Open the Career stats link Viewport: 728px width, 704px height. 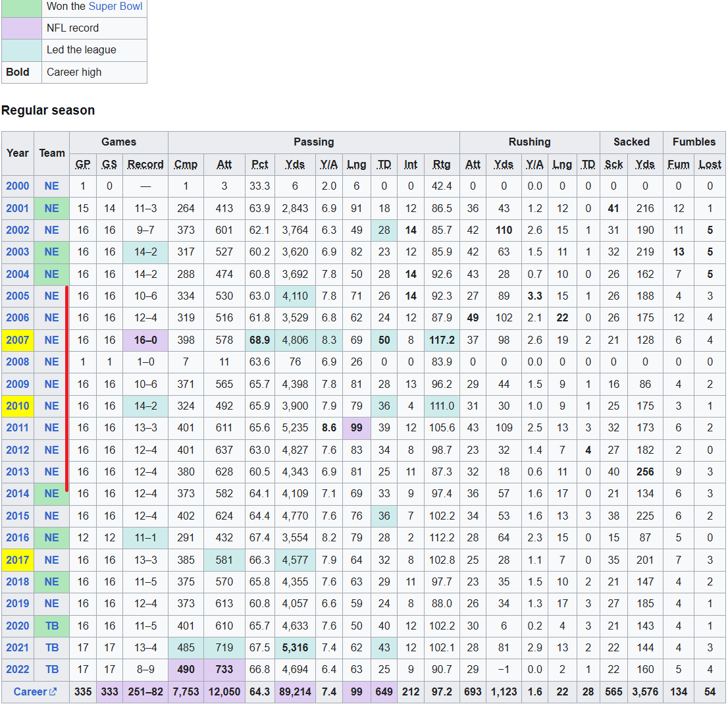coord(30,691)
